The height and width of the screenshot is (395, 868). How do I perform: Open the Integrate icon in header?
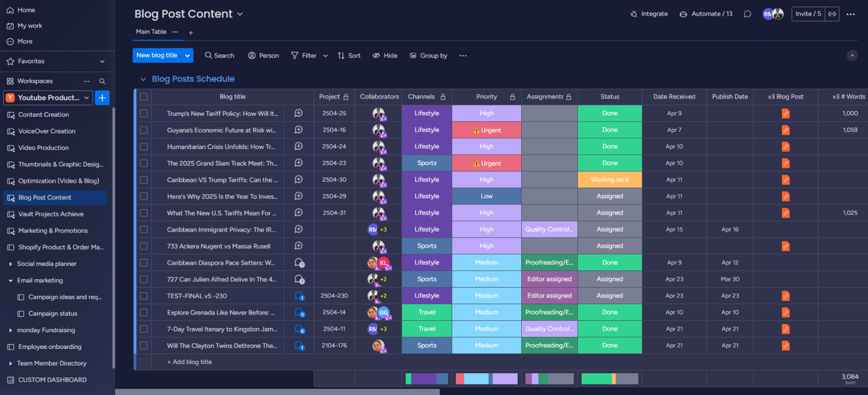[634, 14]
